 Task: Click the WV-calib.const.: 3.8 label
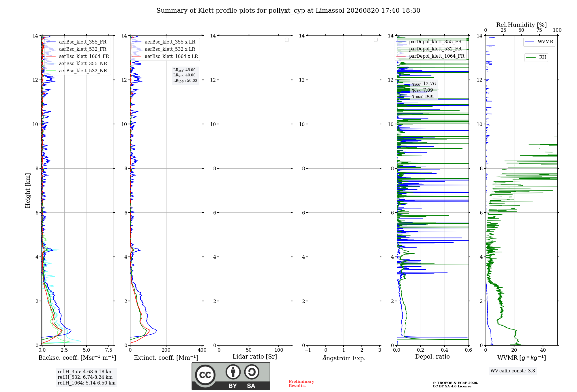(513, 371)
